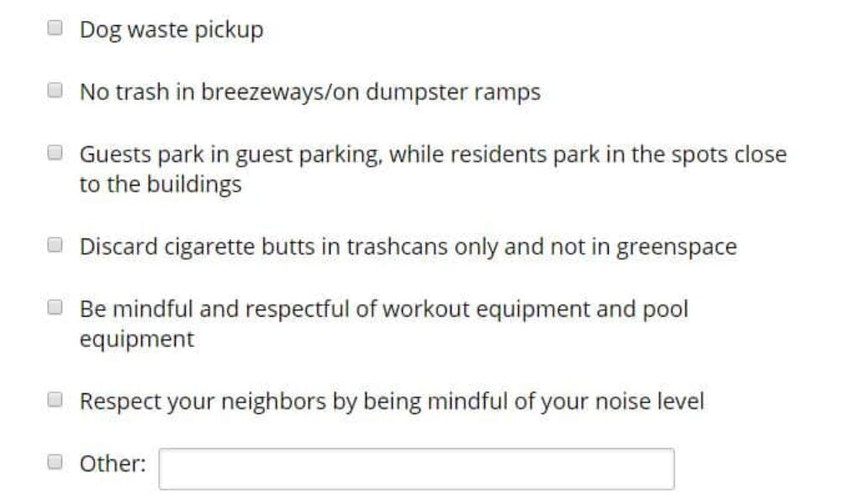The height and width of the screenshot is (504, 861).
Task: Click the Be mindful and respectful label text
Action: point(383,309)
